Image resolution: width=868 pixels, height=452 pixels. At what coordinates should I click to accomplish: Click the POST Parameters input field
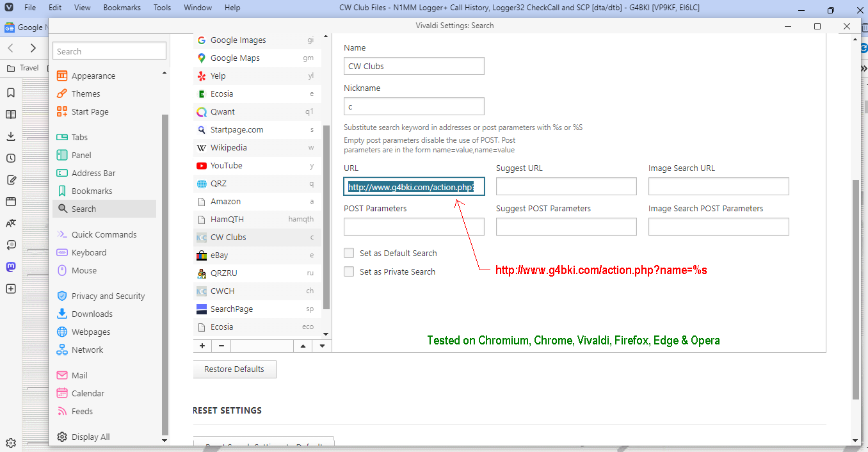point(414,227)
